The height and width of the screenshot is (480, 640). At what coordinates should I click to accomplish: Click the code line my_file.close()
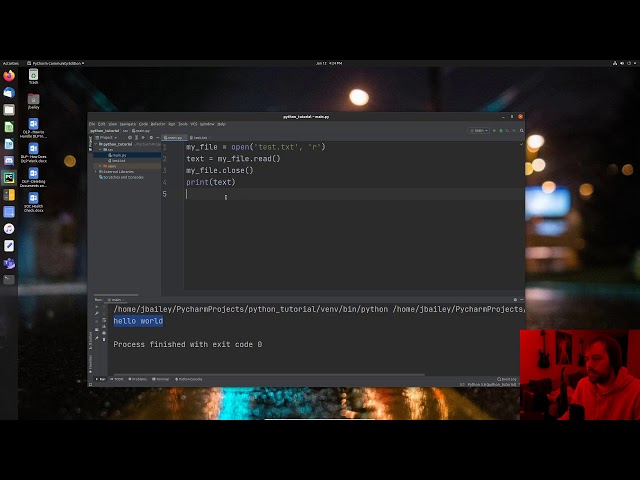click(x=220, y=170)
